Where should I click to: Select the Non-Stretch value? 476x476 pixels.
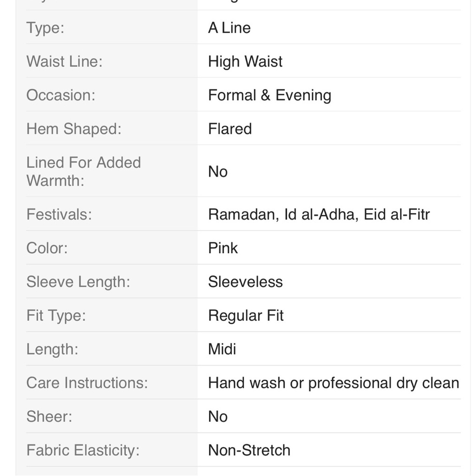point(249,450)
